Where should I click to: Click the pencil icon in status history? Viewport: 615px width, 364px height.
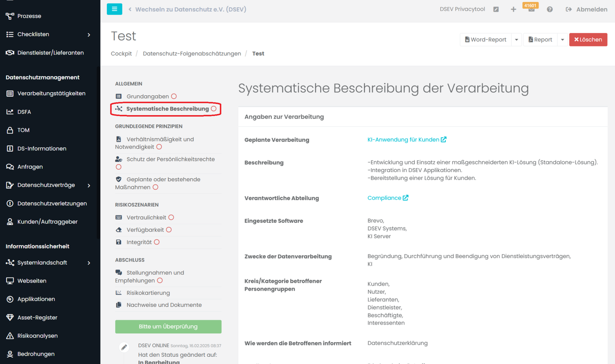pos(124,347)
